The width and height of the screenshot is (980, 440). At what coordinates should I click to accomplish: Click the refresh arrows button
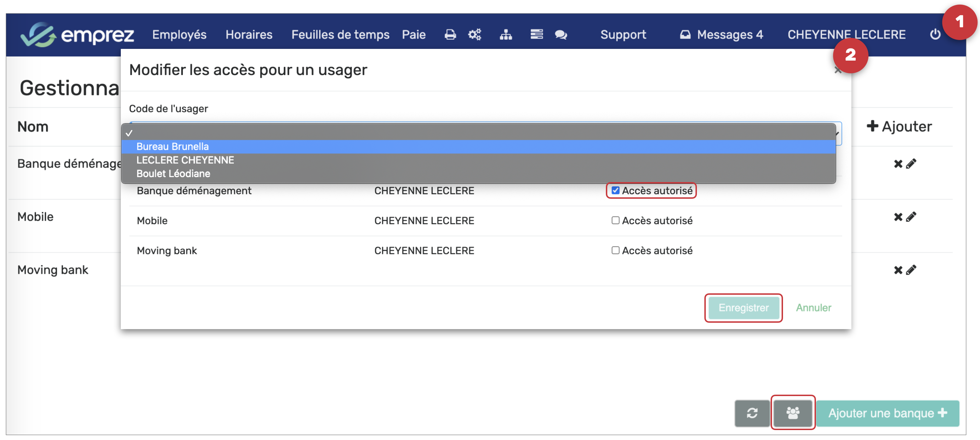pos(752,413)
